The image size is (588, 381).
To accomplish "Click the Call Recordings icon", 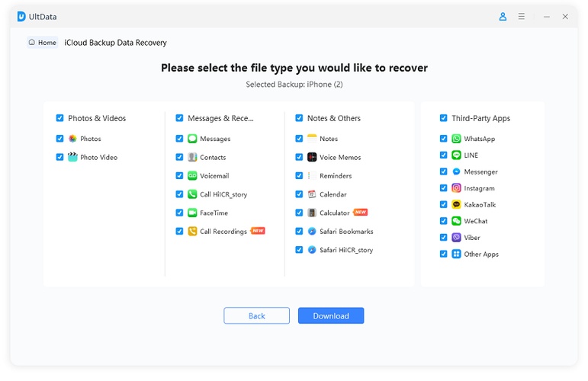I will (192, 231).
